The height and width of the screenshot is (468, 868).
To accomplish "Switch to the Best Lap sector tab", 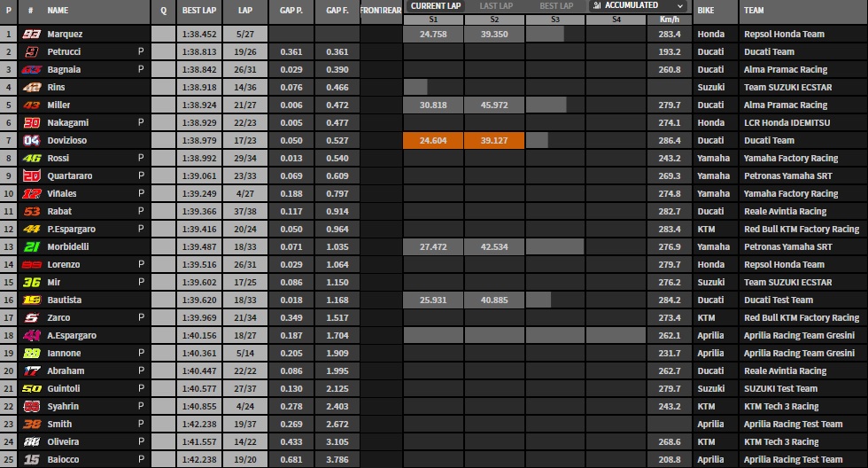I will (556, 6).
